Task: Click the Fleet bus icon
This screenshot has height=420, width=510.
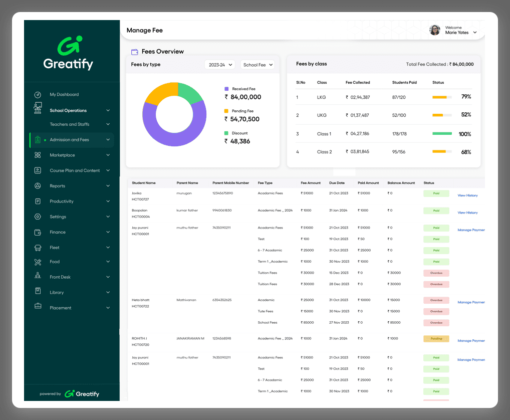Action: pyautogui.click(x=38, y=248)
